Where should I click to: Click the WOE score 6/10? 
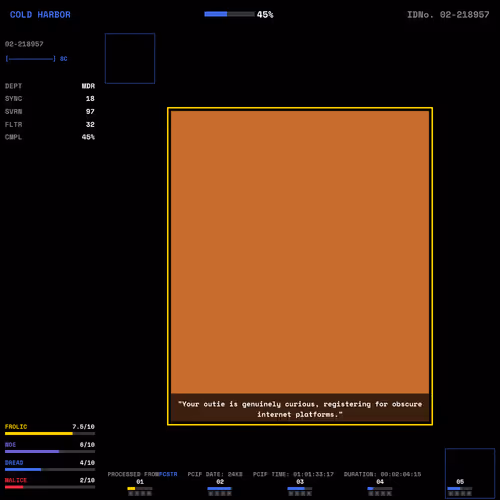coord(87,445)
